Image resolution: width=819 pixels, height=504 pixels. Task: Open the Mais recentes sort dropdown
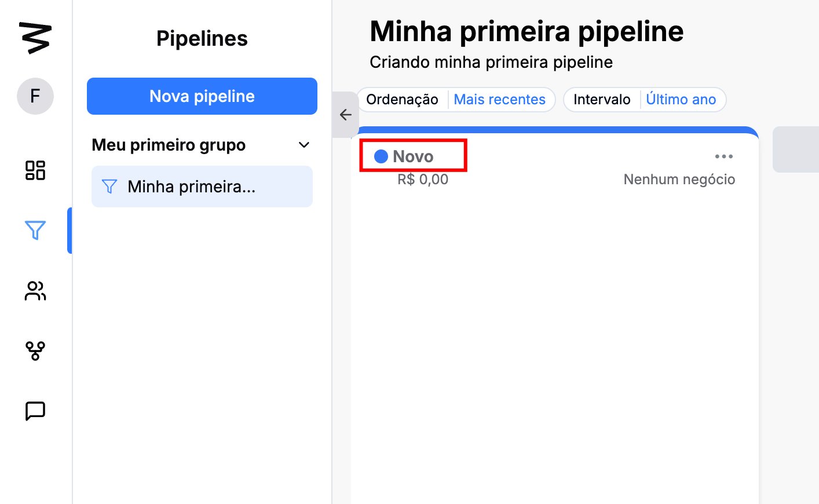click(x=499, y=100)
